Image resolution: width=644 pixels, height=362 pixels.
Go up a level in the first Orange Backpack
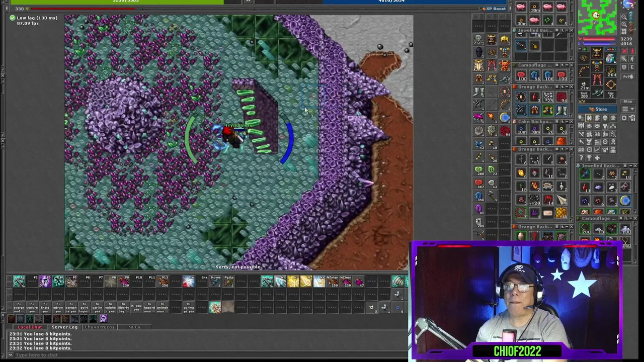(562, 87)
